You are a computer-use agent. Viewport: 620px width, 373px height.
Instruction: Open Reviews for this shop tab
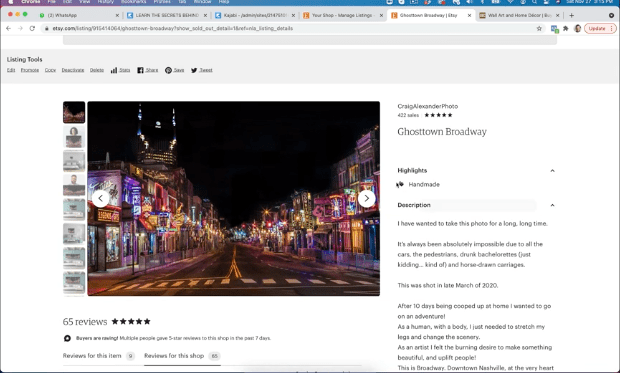click(182, 356)
